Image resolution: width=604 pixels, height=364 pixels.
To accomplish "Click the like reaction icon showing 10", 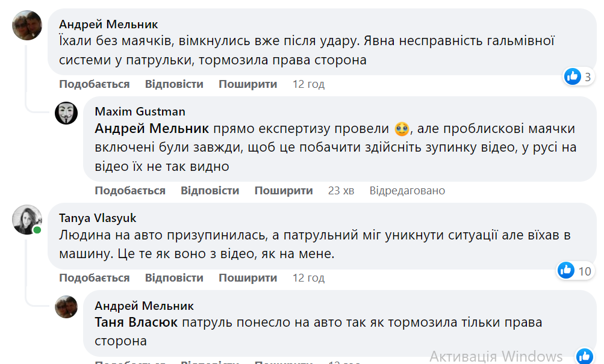I will pyautogui.click(x=566, y=271).
